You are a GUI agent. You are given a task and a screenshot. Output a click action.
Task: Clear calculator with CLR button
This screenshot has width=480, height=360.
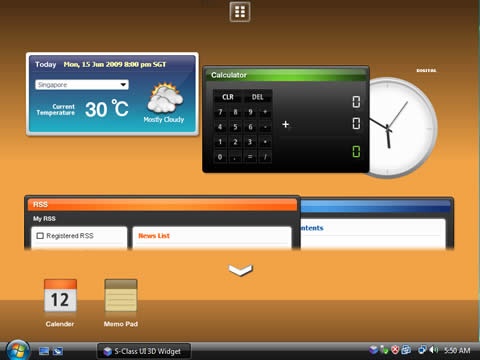click(228, 97)
